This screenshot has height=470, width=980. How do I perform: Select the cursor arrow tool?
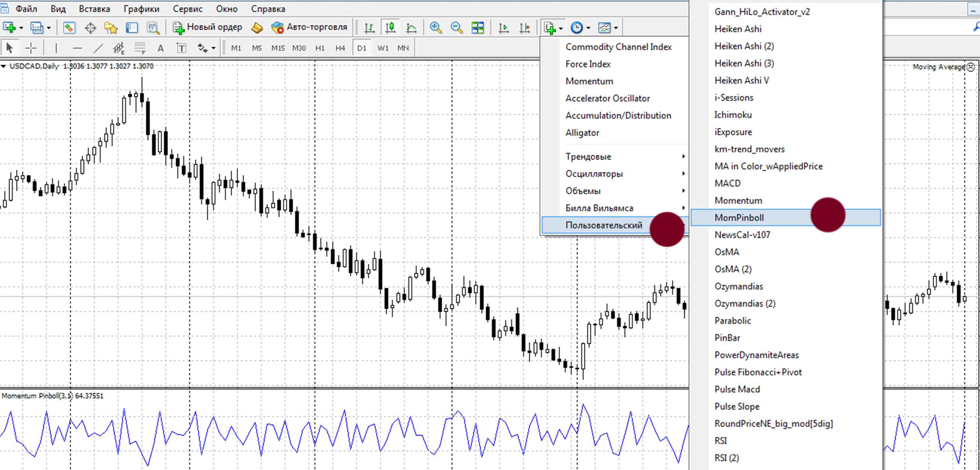[x=9, y=48]
